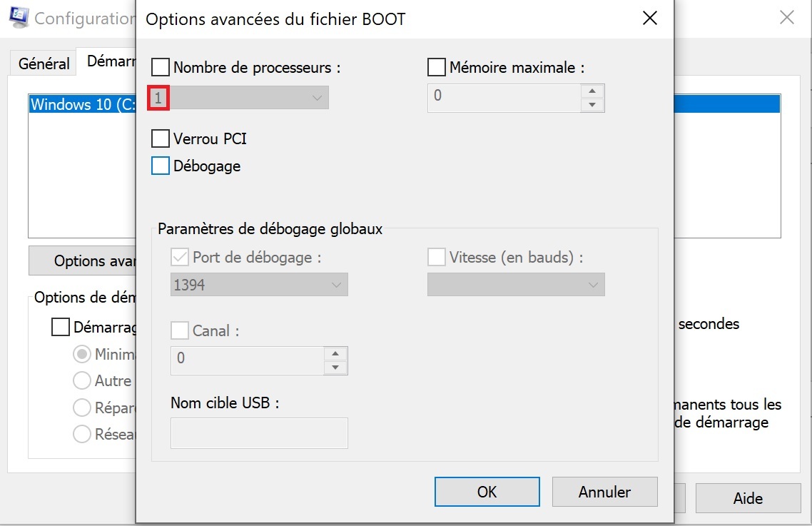Increase Canal value with up arrow
The width and height of the screenshot is (812, 526).
[x=335, y=353]
